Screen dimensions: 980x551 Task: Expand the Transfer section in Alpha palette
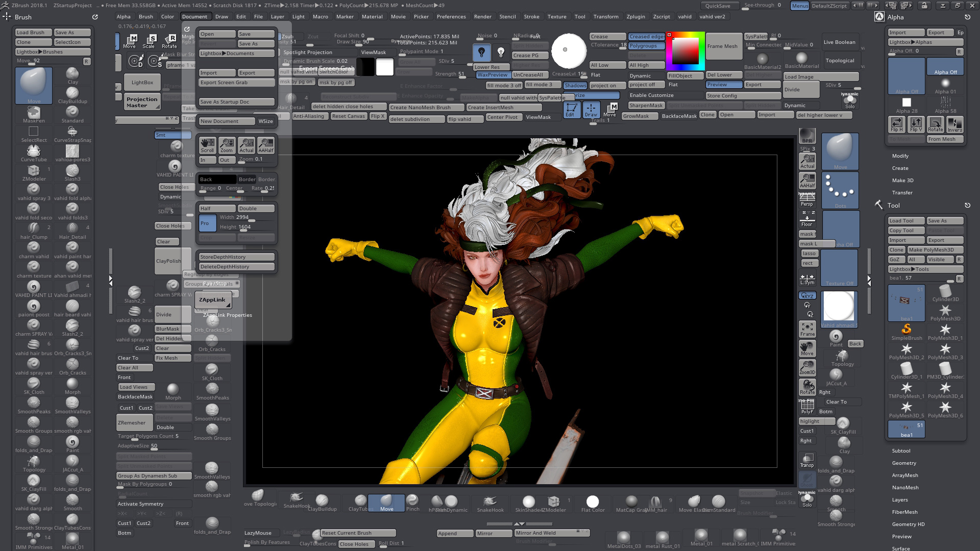pos(902,193)
